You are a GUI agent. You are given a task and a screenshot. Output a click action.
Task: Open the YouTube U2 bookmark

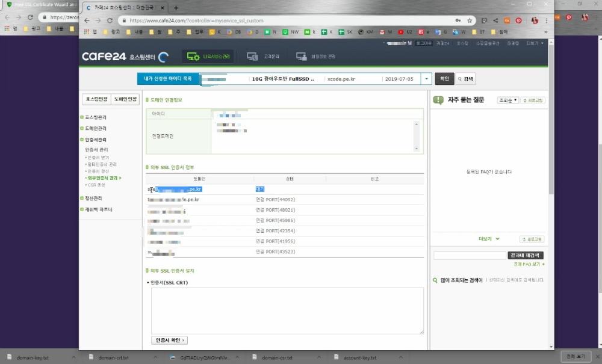405,32
